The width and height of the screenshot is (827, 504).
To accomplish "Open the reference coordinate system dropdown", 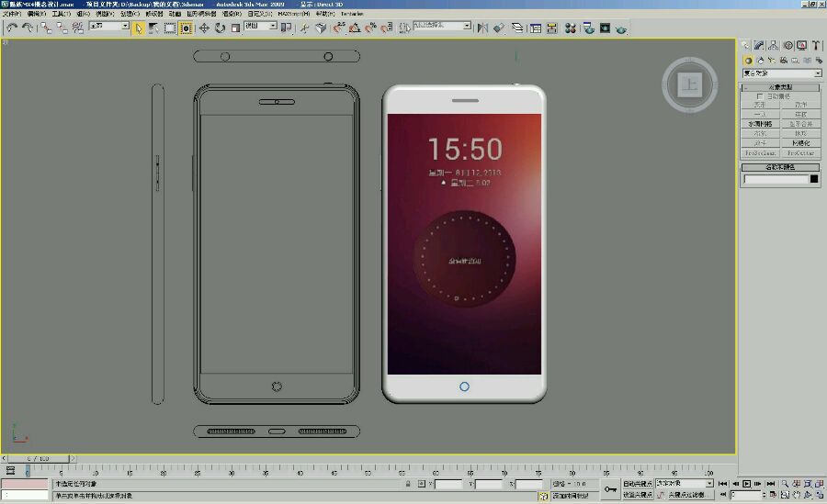I will click(x=261, y=26).
